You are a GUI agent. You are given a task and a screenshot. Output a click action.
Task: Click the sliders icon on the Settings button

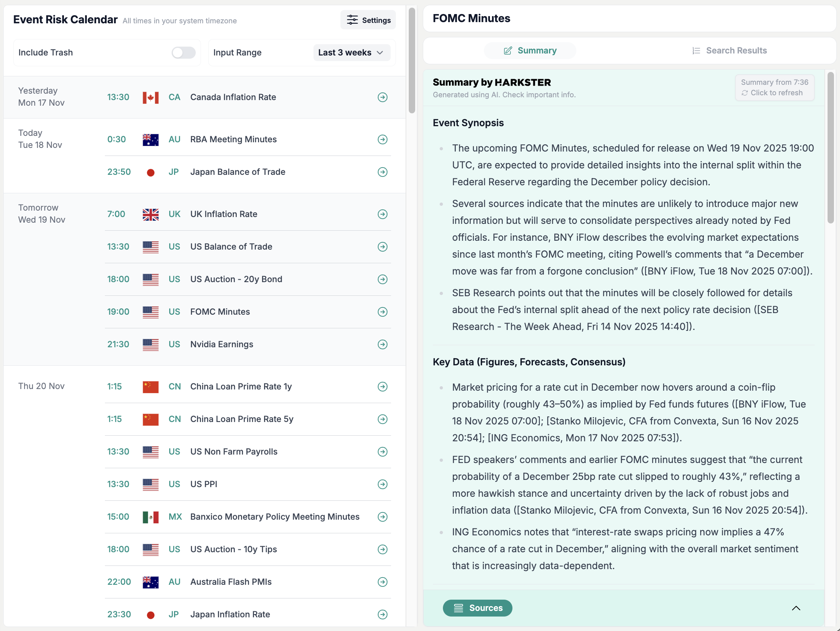pos(352,20)
